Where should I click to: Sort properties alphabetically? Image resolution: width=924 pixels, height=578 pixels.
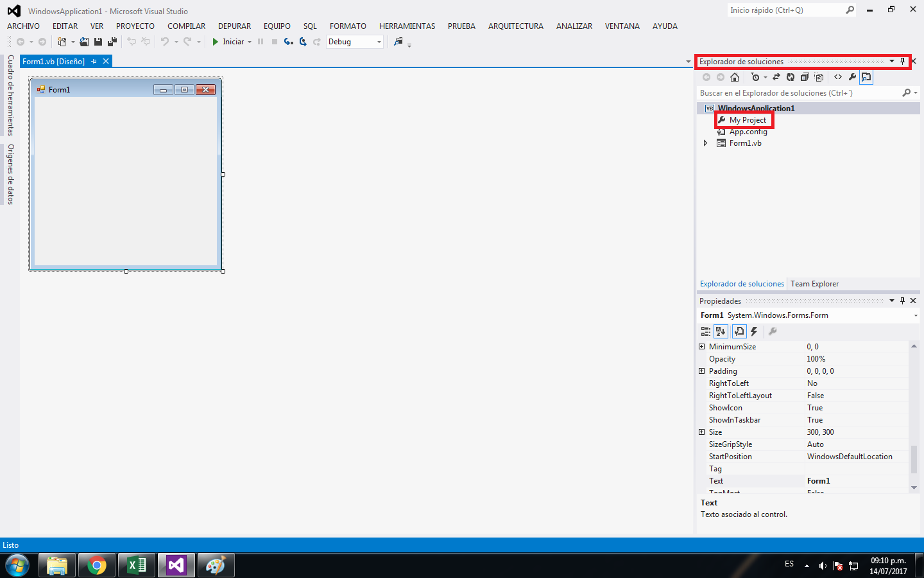point(721,331)
